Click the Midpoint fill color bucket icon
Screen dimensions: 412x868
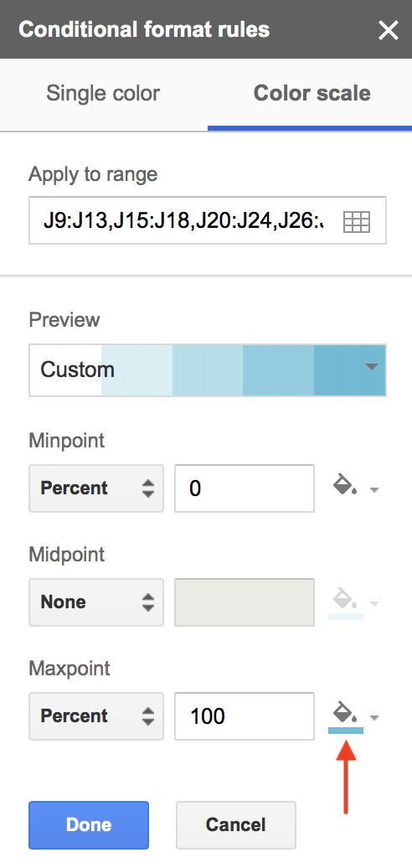point(345,600)
